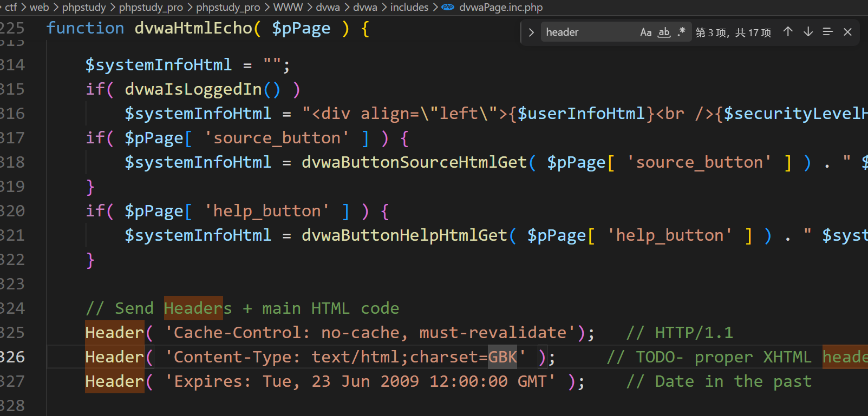Click line number 314
The width and height of the screenshot is (868, 416).
click(12, 65)
